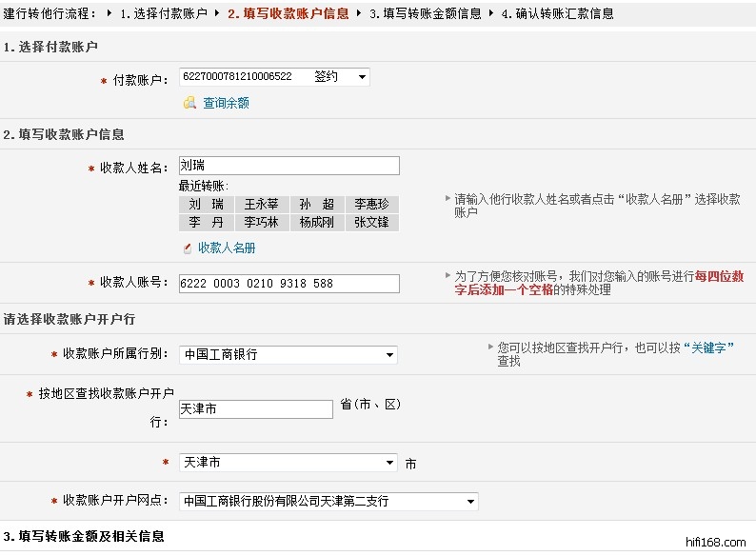Click the province search field containing 天津市
Image resolution: width=756 pixels, height=556 pixels.
tap(255, 408)
